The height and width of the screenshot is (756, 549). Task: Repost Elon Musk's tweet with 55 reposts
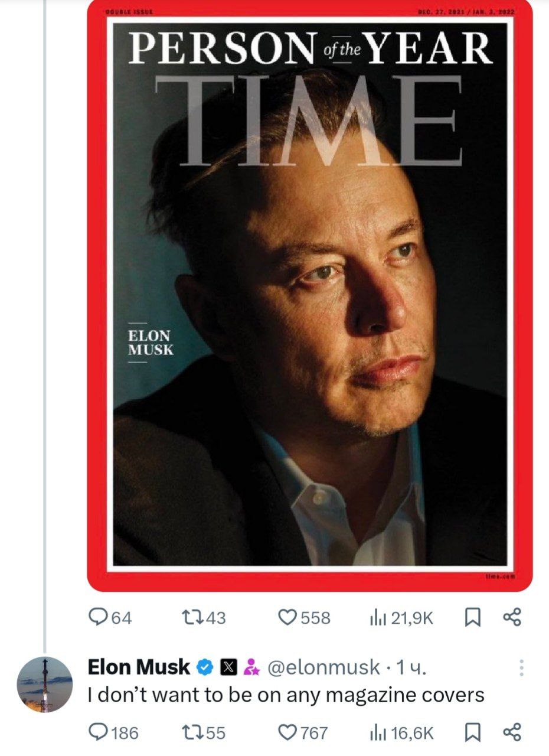pyautogui.click(x=204, y=733)
